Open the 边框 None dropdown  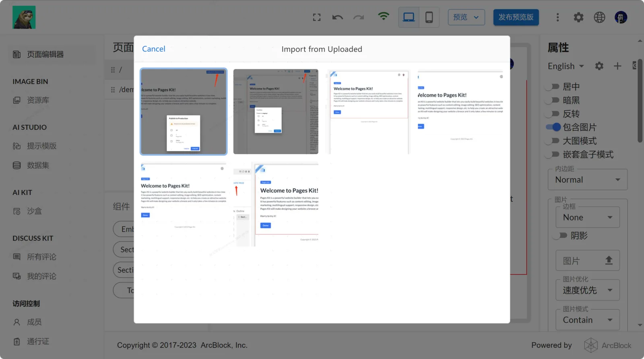[x=588, y=218]
